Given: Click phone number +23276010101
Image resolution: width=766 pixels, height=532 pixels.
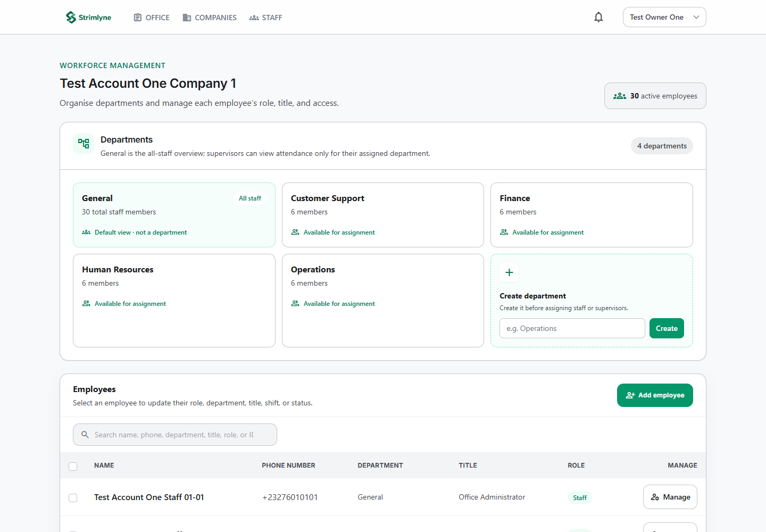Looking at the screenshot, I should (290, 497).
